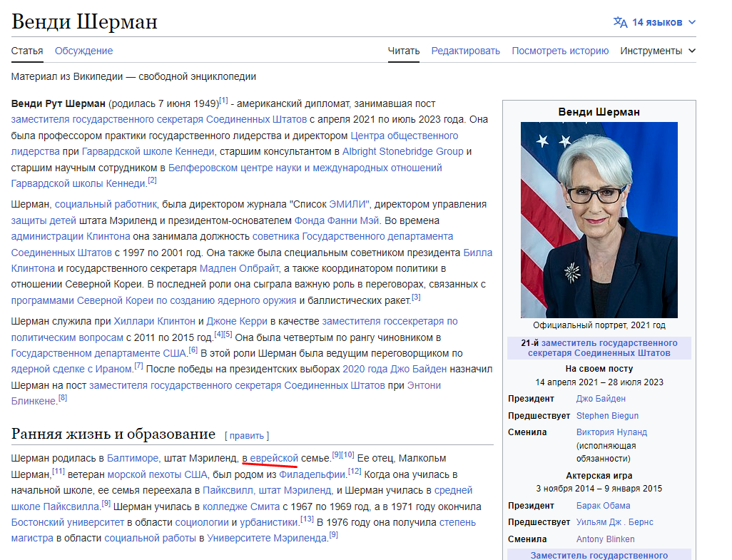Switch to the Обсуждение tab

pyautogui.click(x=83, y=51)
